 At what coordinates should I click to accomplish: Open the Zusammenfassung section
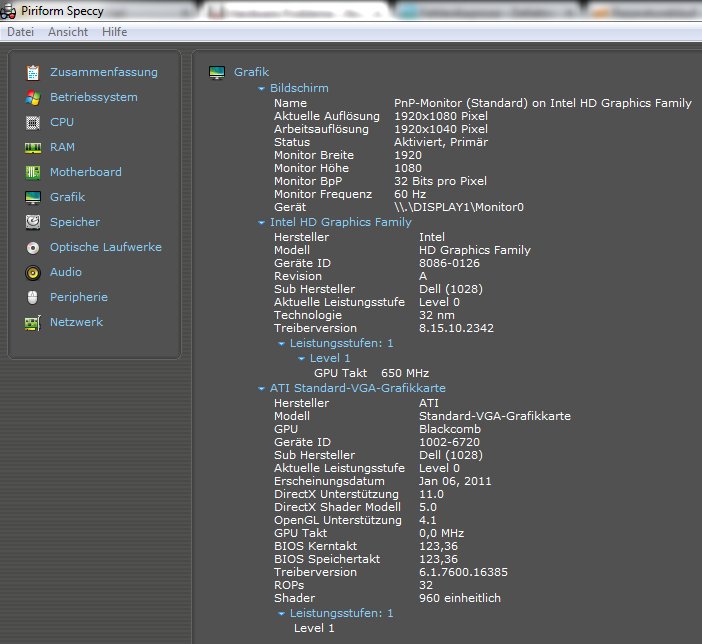pos(104,72)
